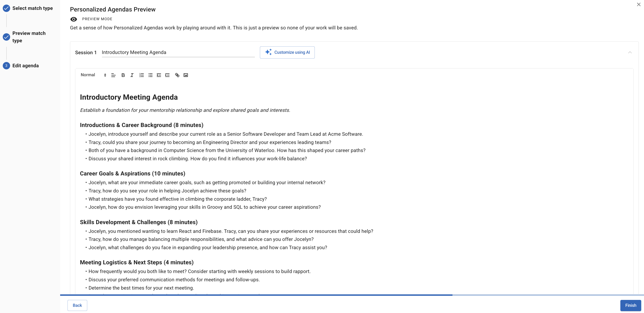Increase indent of the current line
Viewport: 644px width, 313px height.
pyautogui.click(x=167, y=75)
